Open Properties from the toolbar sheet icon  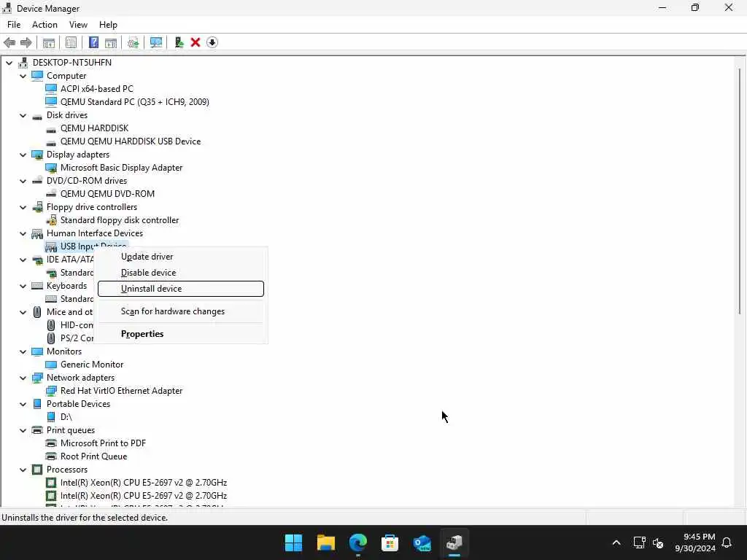71,42
